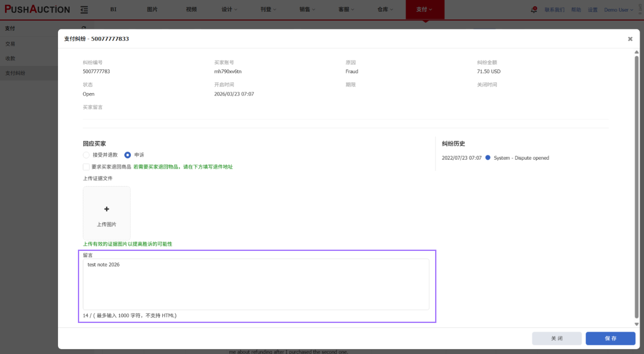Click the 1000 character limit counter text
This screenshot has width=644, height=354.
click(130, 315)
